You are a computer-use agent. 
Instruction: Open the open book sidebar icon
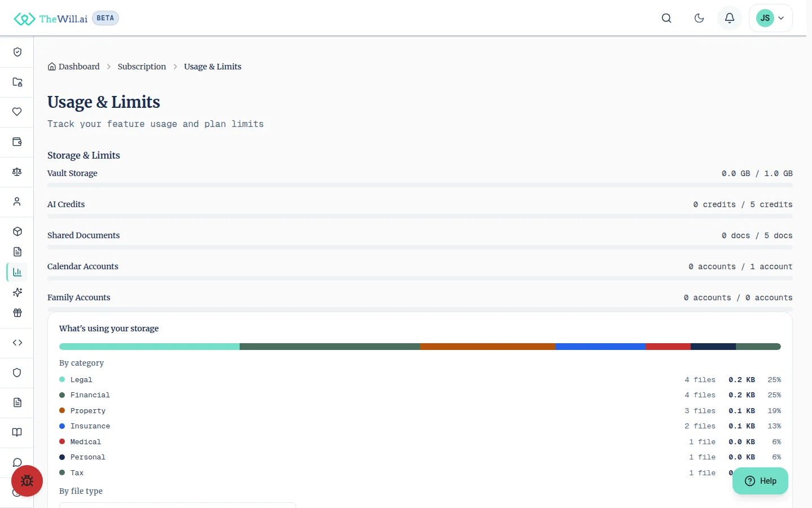click(x=17, y=432)
